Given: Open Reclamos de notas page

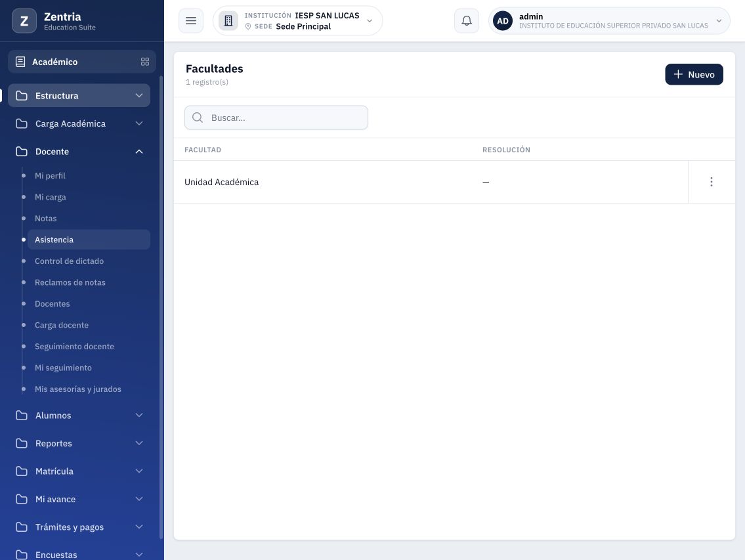Looking at the screenshot, I should point(89,282).
